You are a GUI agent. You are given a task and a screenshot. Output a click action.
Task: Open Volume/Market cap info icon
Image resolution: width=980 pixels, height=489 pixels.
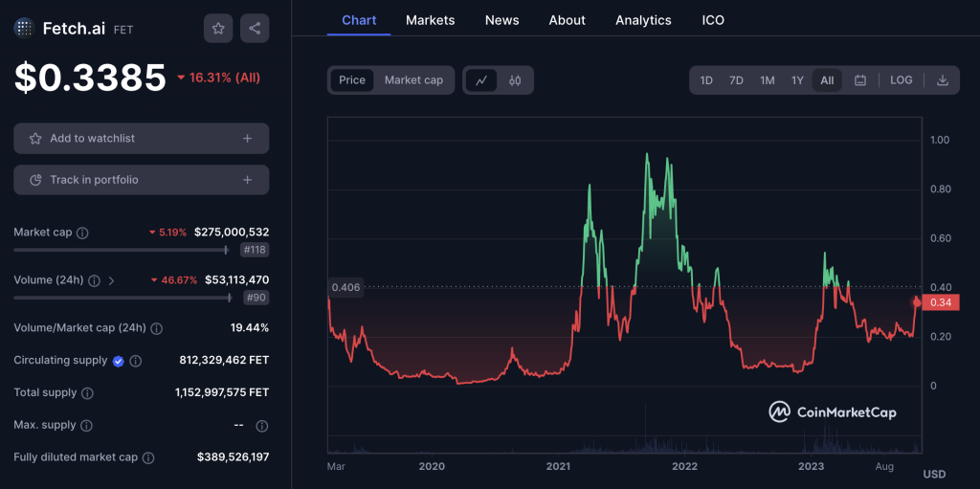click(157, 328)
